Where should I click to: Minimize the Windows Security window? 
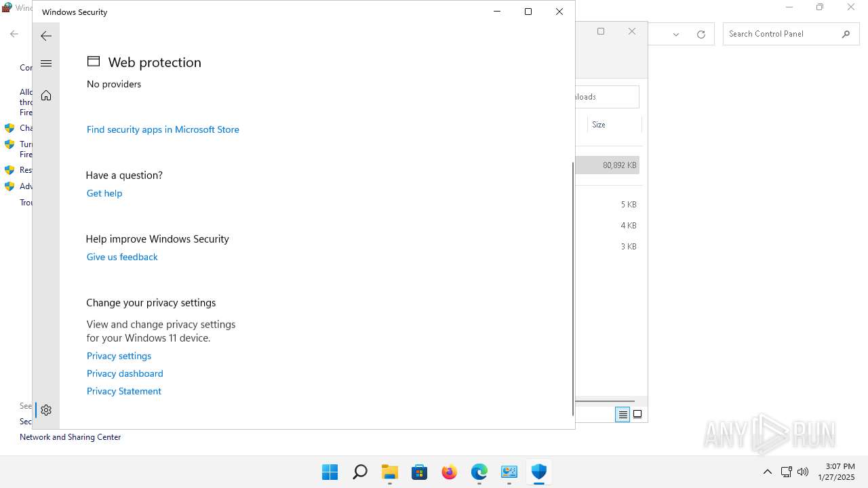[497, 12]
